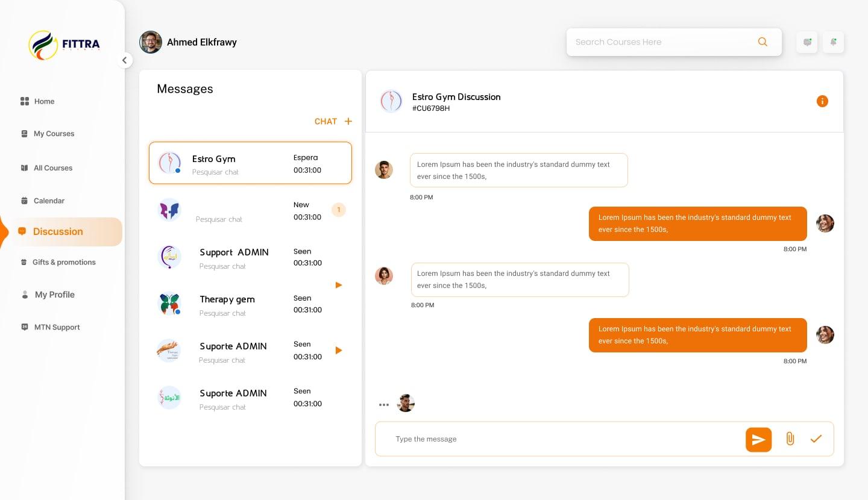Click the second received message's sender avatar
The image size is (868, 500).
384,276
